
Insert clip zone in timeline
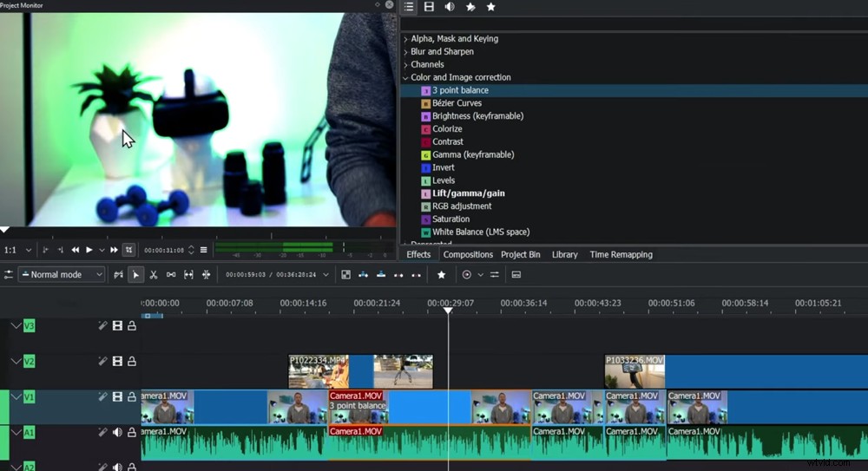point(363,274)
